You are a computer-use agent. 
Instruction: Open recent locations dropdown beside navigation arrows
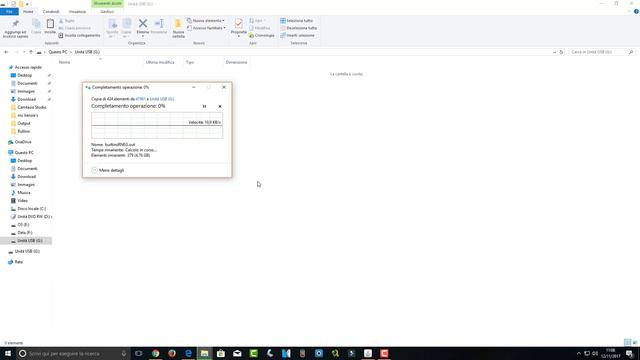click(24, 52)
